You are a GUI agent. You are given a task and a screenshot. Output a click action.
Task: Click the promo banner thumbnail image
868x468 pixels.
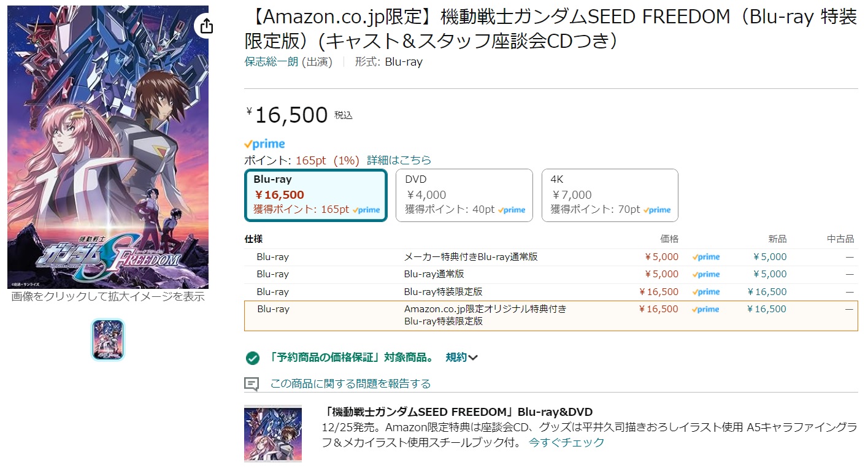tap(273, 433)
